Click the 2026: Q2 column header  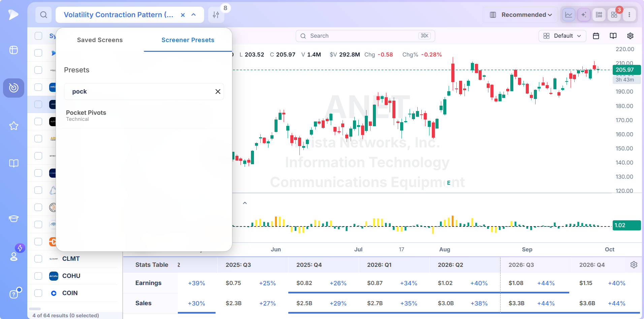(450, 265)
